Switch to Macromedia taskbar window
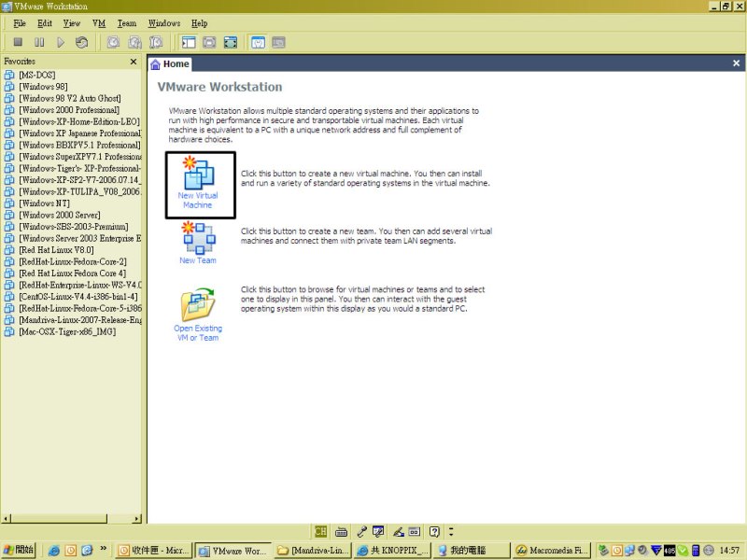The image size is (747, 560). click(x=552, y=550)
